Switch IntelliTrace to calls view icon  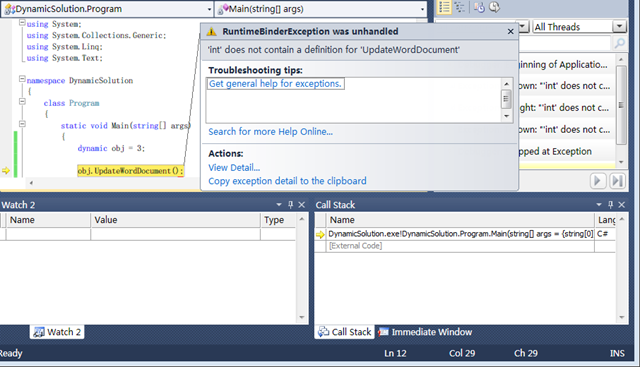click(460, 7)
